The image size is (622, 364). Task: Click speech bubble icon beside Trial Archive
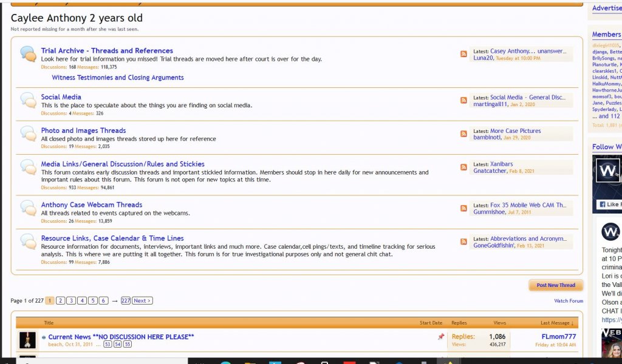tap(28, 54)
